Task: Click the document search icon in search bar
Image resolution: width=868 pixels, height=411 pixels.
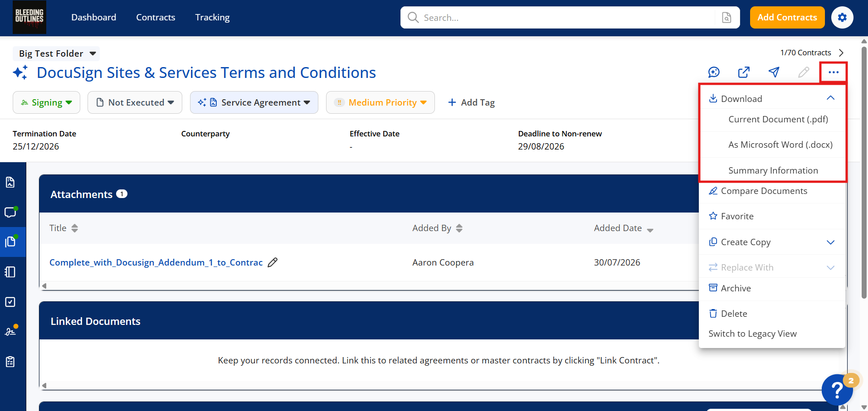Action: [x=727, y=17]
